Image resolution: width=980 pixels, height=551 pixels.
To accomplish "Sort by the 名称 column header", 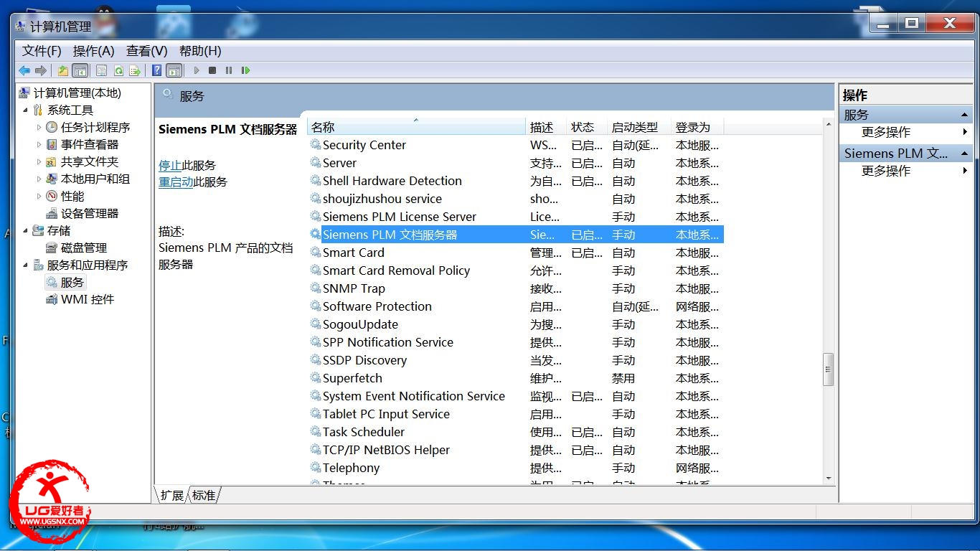I will 416,127.
